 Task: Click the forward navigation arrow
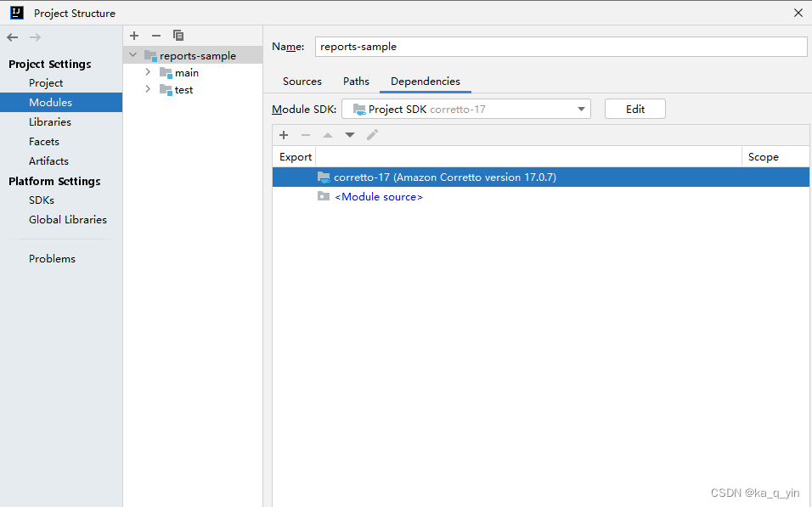tap(35, 37)
